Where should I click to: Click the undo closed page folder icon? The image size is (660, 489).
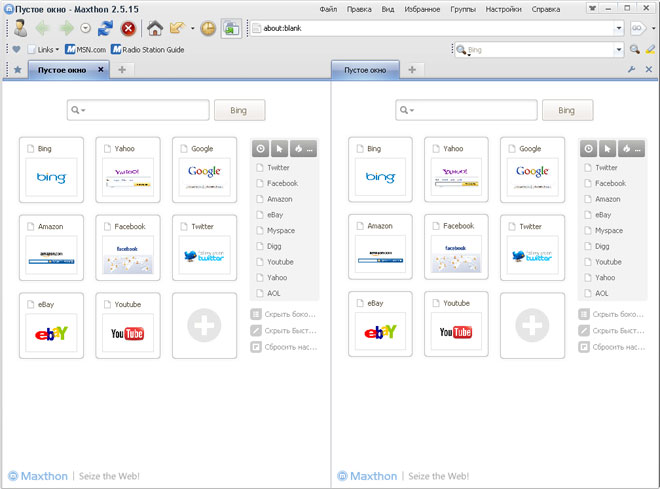click(x=177, y=28)
